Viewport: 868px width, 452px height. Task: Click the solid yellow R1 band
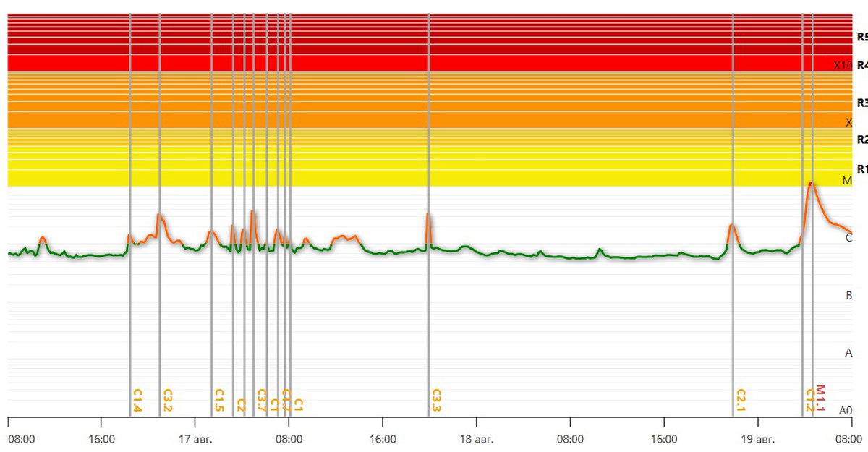coord(434,178)
